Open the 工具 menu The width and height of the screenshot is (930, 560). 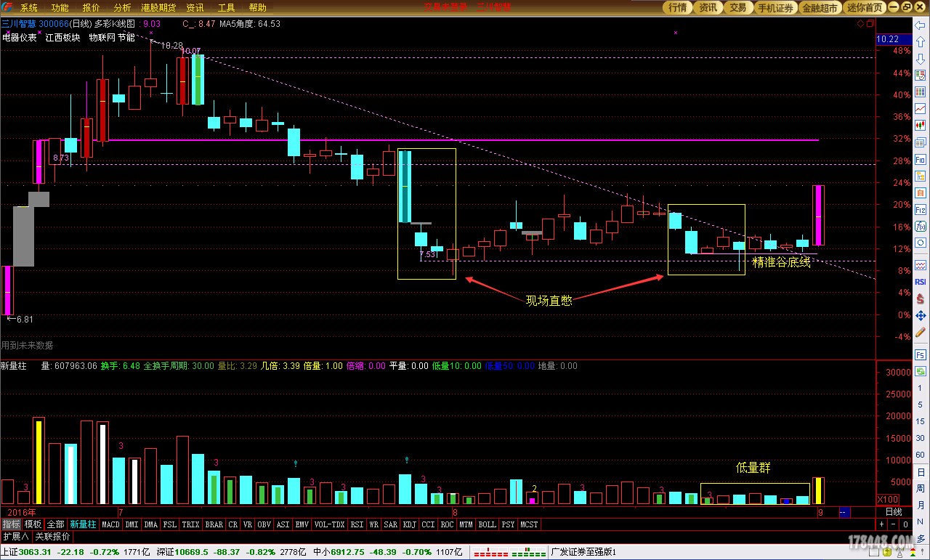pyautogui.click(x=227, y=8)
